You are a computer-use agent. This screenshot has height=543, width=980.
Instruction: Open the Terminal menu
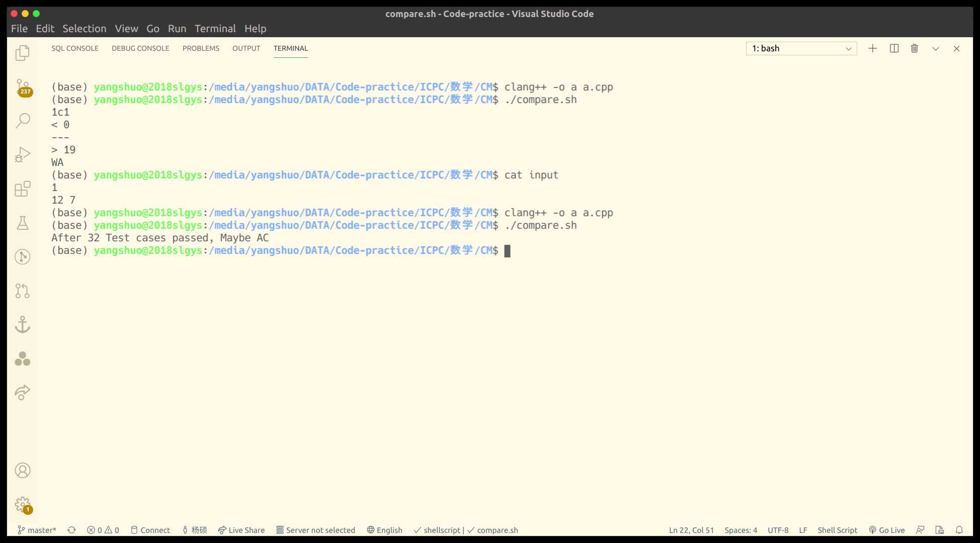click(215, 28)
